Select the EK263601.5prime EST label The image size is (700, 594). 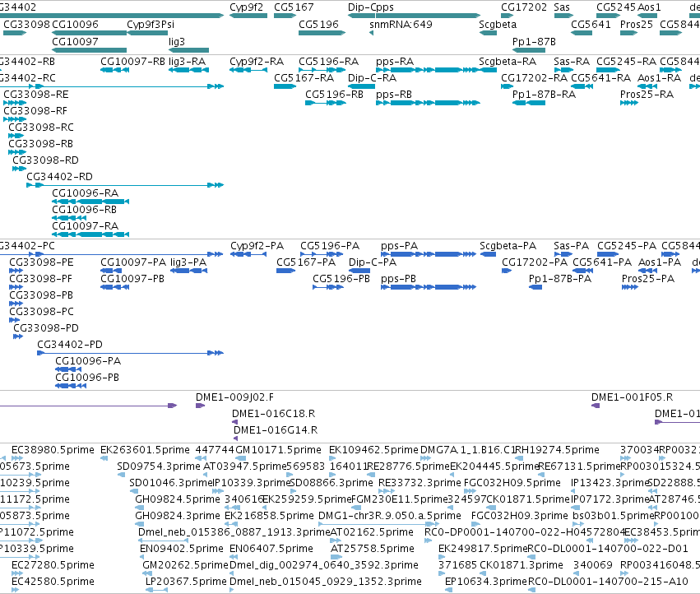[145, 450]
